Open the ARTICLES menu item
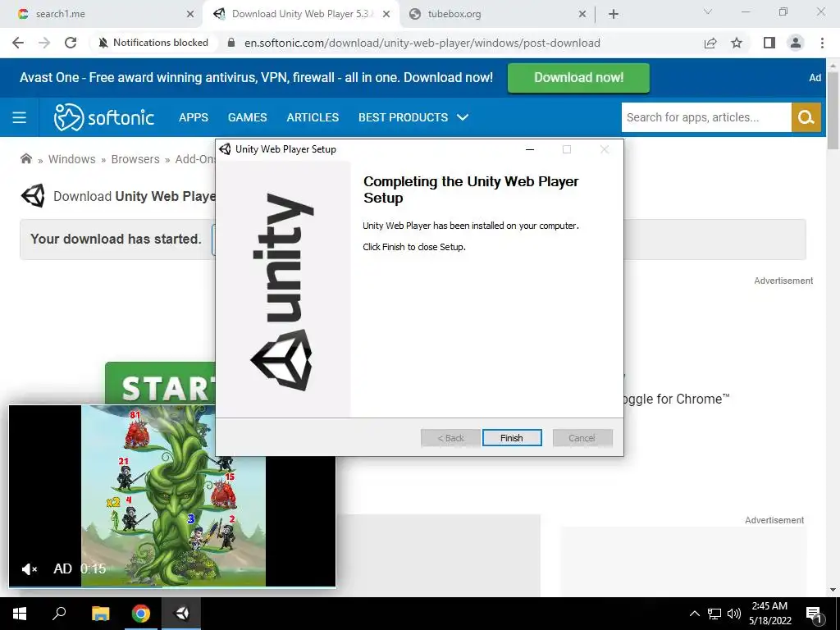Image resolution: width=840 pixels, height=630 pixels. click(313, 117)
